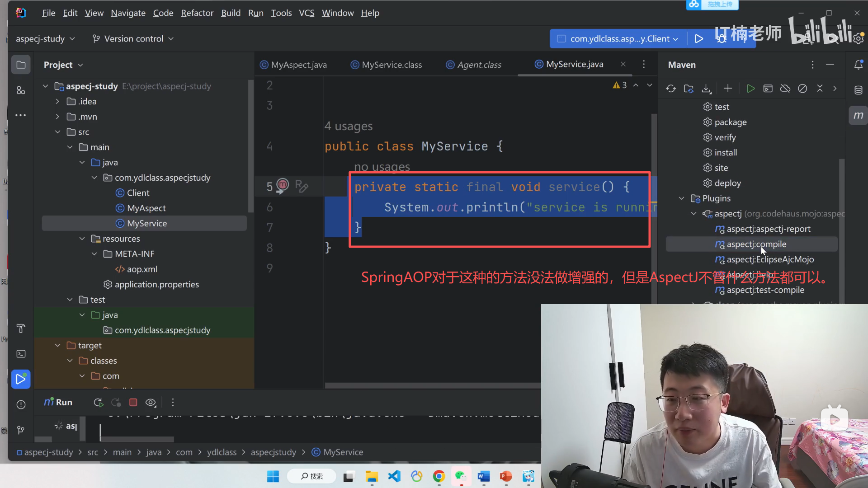Expand the .idea folder
Image resolution: width=868 pixels, height=488 pixels.
pos(57,101)
